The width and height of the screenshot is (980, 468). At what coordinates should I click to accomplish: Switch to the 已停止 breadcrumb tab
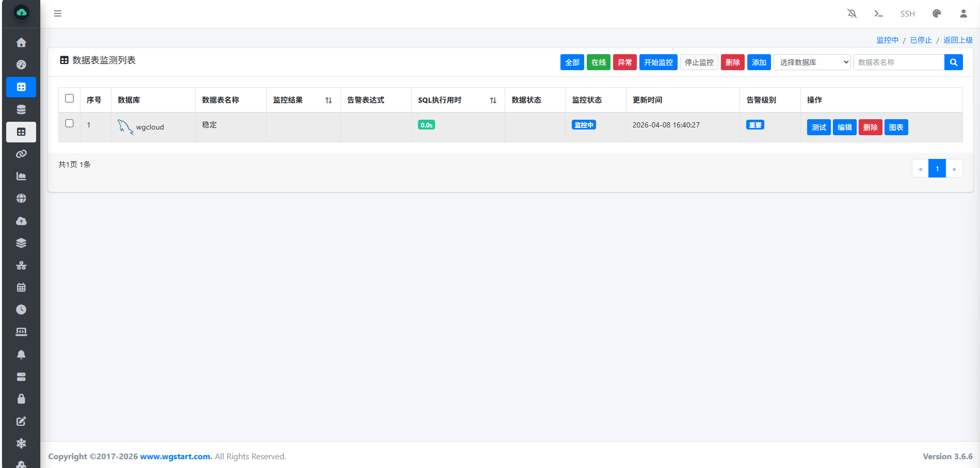click(x=921, y=40)
